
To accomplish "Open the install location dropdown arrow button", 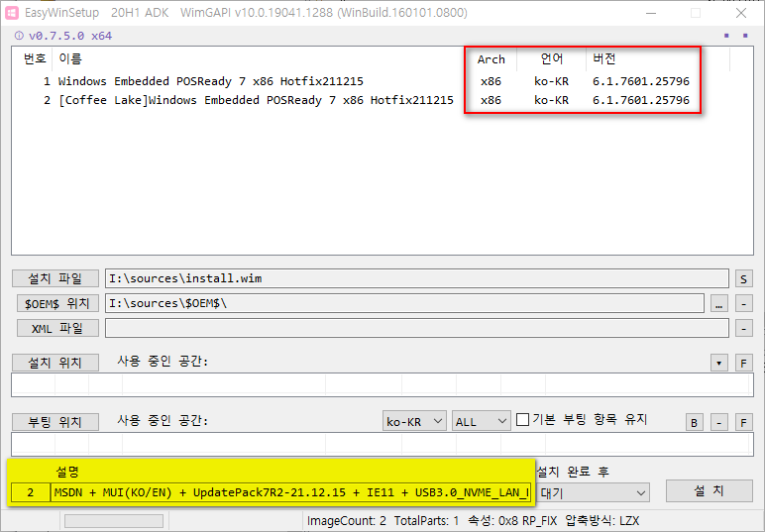I will point(718,363).
